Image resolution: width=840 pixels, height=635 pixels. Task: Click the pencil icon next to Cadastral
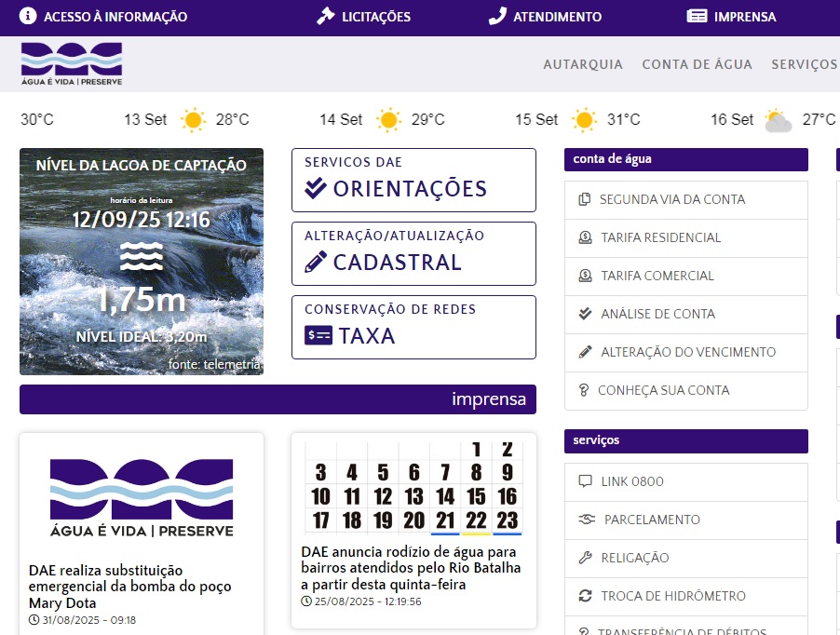[x=316, y=263]
